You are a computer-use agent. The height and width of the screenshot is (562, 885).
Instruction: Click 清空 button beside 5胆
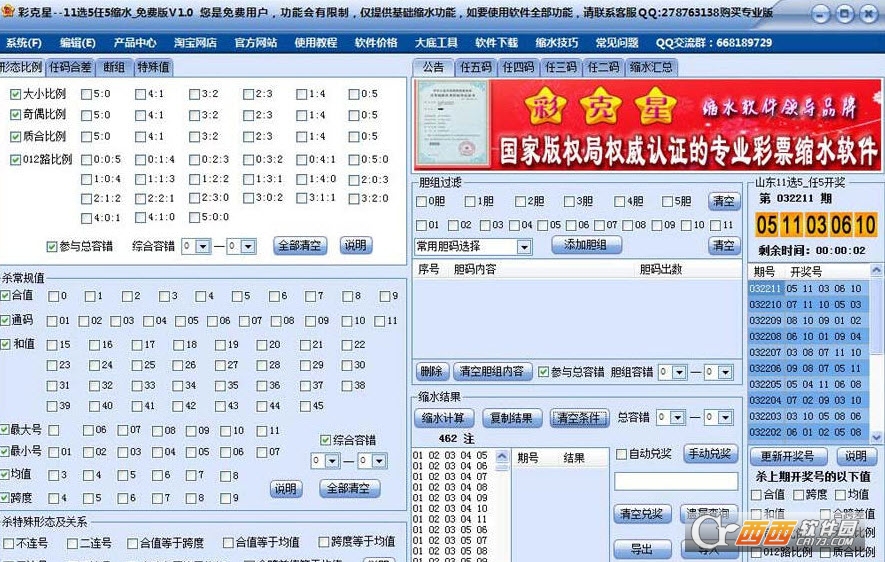[724, 201]
